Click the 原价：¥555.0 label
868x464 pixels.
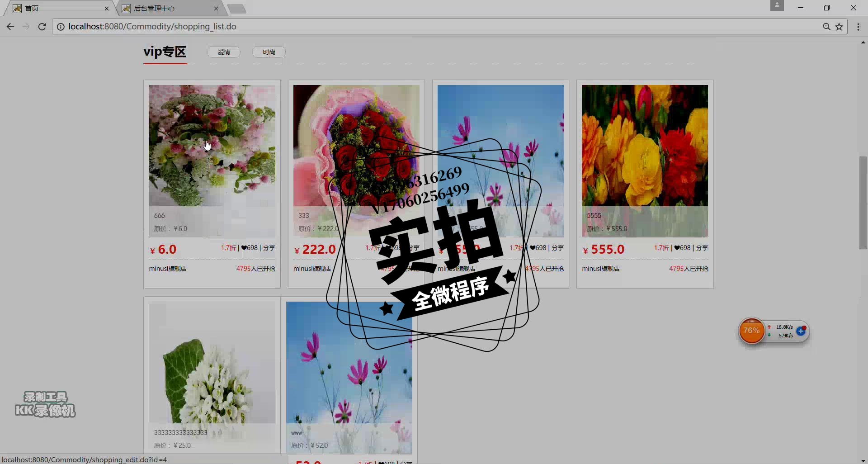(x=607, y=229)
